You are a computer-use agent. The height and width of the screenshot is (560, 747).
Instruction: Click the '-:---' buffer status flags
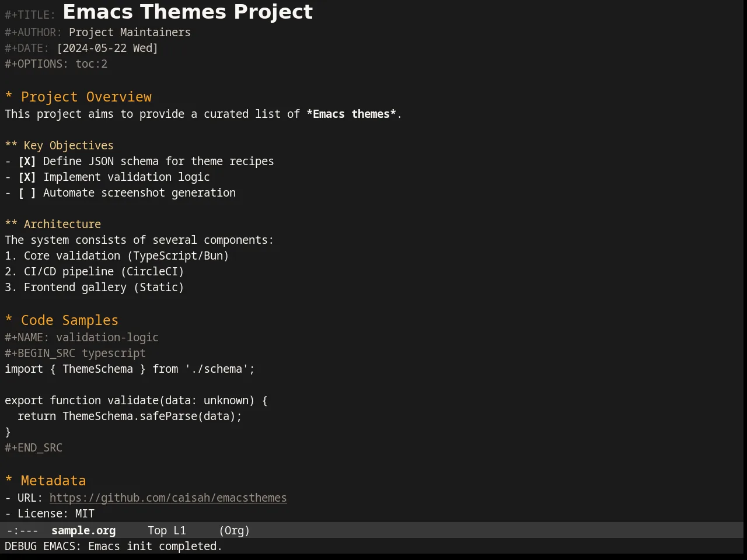[x=22, y=530]
